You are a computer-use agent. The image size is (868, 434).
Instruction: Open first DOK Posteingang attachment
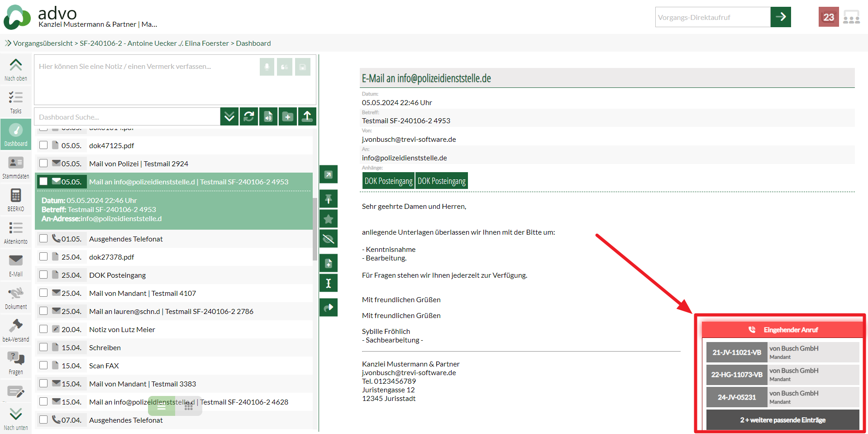point(388,181)
